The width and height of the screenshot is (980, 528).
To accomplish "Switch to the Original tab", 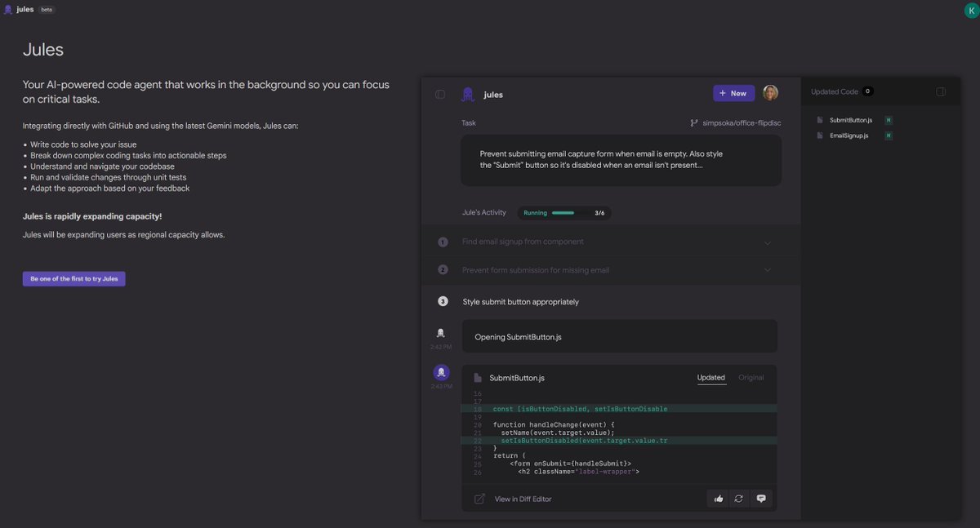I will [751, 378].
